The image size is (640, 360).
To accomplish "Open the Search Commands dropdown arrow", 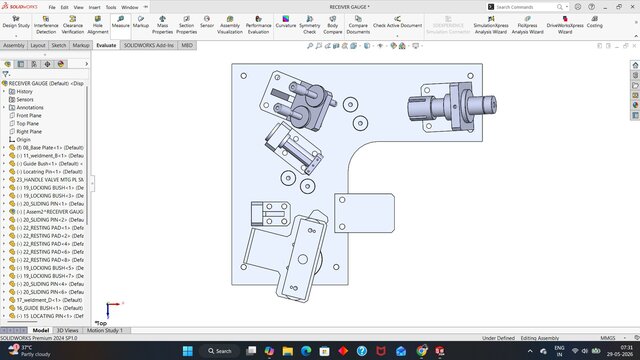I will click(x=567, y=7).
